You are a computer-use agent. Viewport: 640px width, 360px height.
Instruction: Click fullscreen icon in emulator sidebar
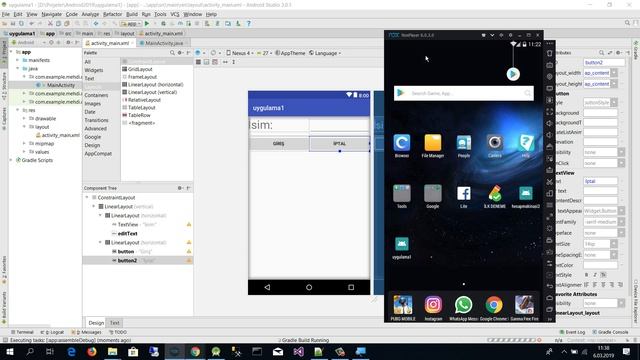click(550, 111)
